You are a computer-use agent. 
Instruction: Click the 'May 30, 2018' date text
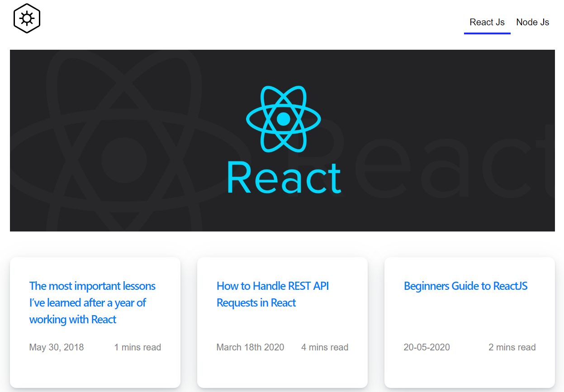click(x=57, y=347)
